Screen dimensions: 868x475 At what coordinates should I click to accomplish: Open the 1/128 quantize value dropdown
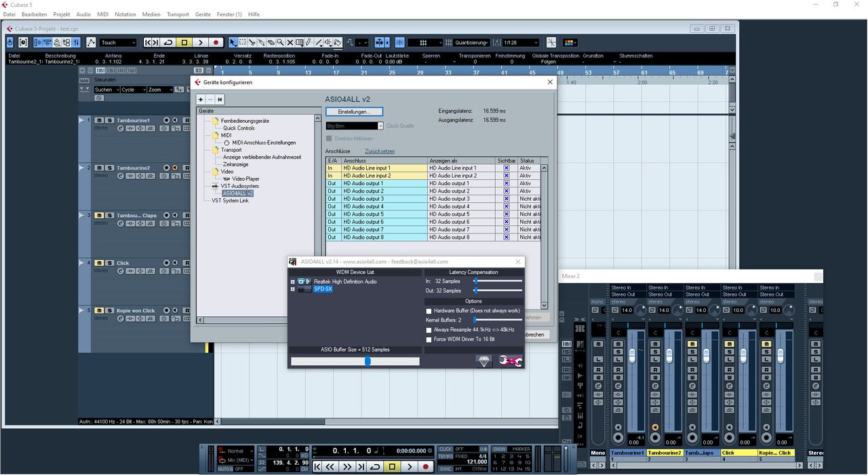(x=521, y=42)
